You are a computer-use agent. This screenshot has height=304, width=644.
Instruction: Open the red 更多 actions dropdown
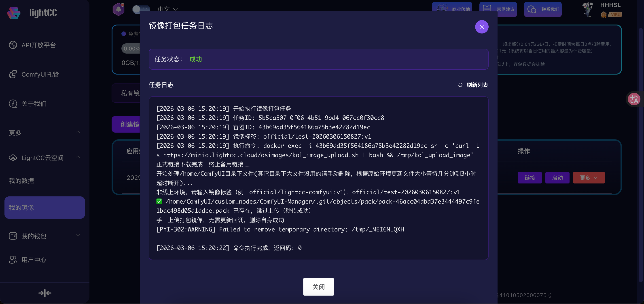coord(589,178)
